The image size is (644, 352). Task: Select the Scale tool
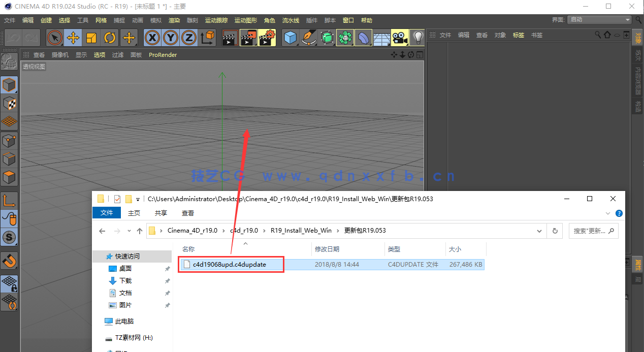click(92, 38)
